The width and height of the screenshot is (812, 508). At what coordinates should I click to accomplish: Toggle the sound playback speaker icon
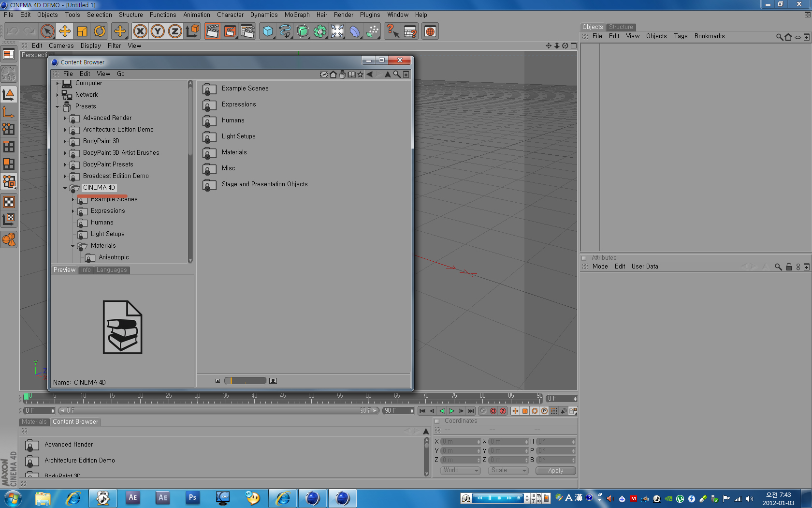564,411
